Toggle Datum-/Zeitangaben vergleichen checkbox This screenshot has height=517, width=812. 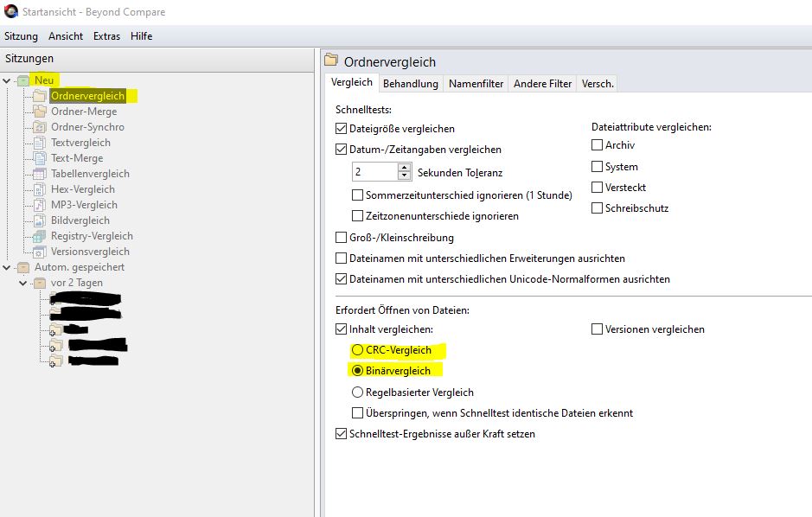pos(341,149)
